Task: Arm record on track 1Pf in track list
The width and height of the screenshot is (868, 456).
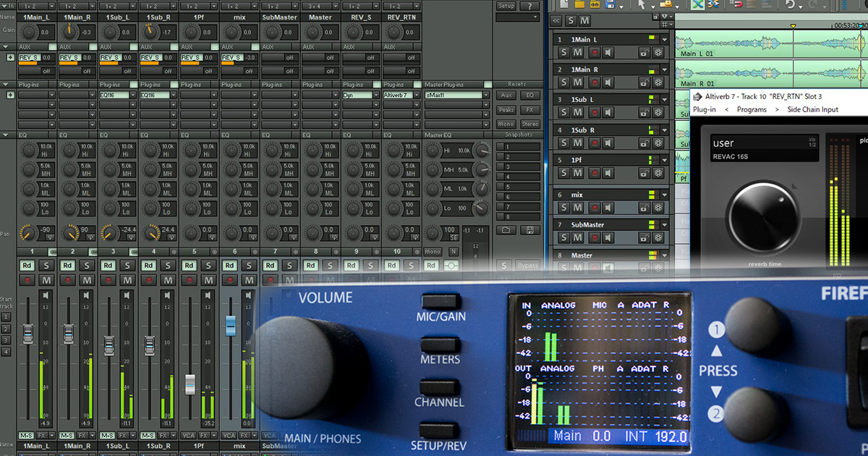Action: (x=595, y=174)
